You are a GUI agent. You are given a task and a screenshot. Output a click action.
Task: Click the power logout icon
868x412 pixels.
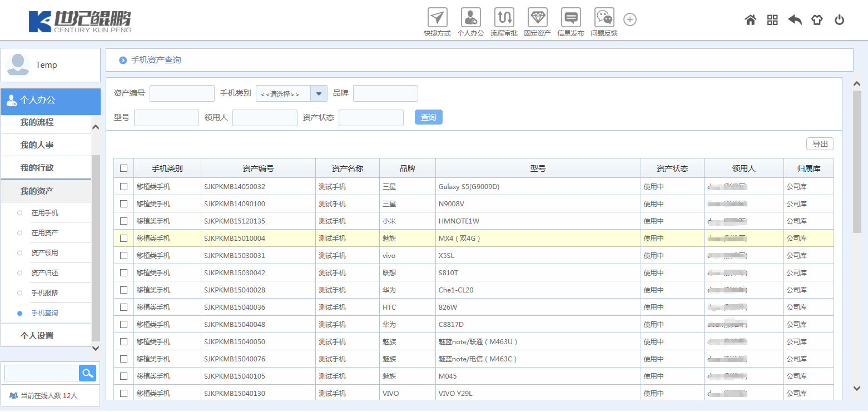coord(839,20)
